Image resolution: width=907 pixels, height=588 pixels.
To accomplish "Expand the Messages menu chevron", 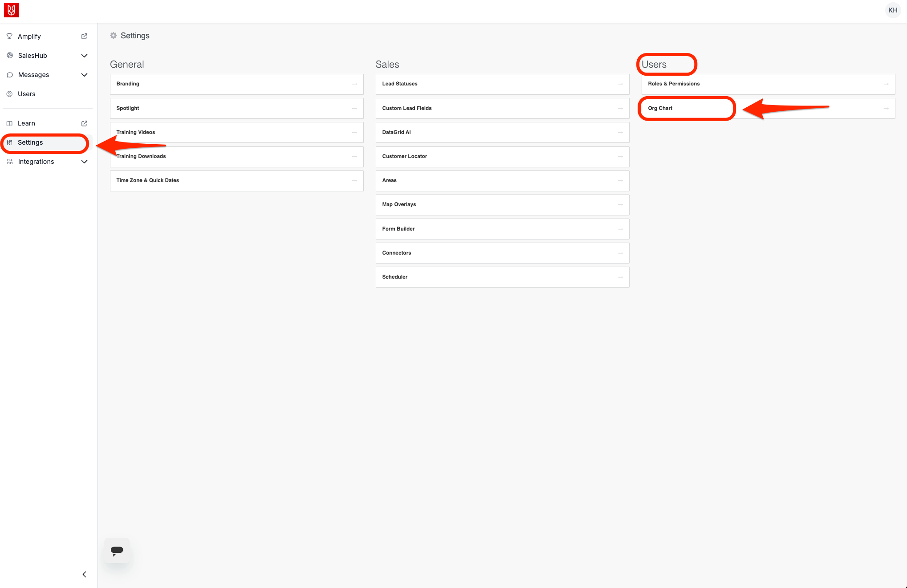I will 84,75.
